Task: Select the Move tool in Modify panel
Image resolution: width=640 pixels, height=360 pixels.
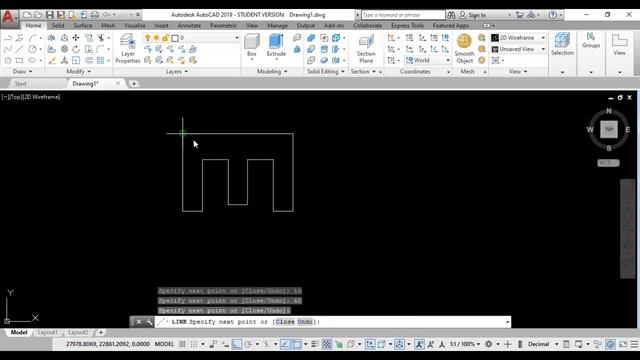Action: tap(76, 38)
